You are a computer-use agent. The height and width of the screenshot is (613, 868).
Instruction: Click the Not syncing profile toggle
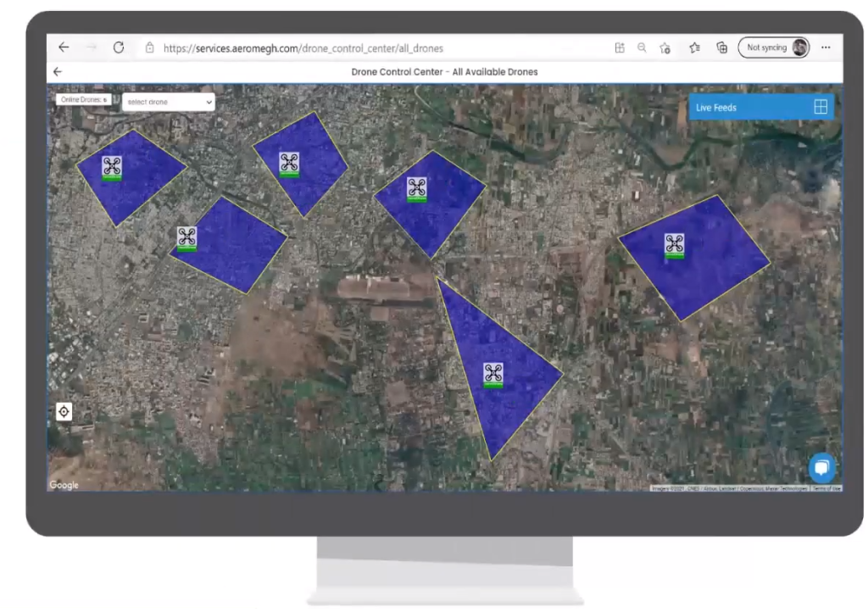click(x=768, y=47)
